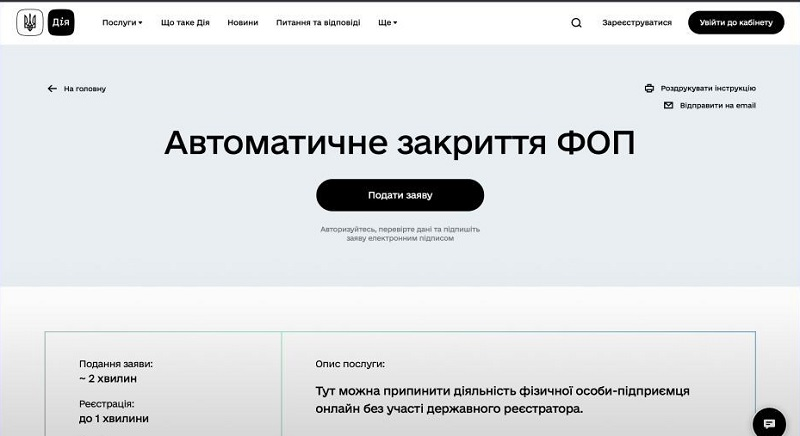The width and height of the screenshot is (800, 436).
Task: Click the Автоматичне закриття ФОП heading
Action: point(400,143)
